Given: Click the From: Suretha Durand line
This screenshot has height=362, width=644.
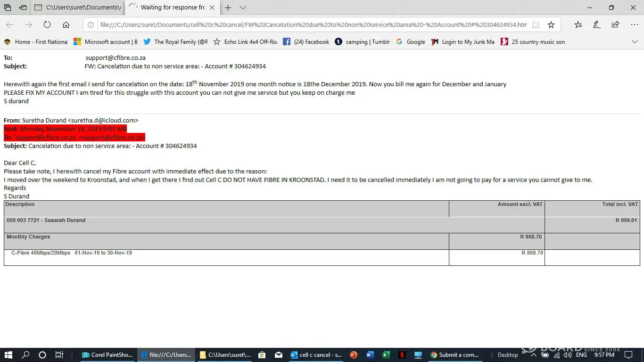Looking at the screenshot, I should click(x=71, y=120).
